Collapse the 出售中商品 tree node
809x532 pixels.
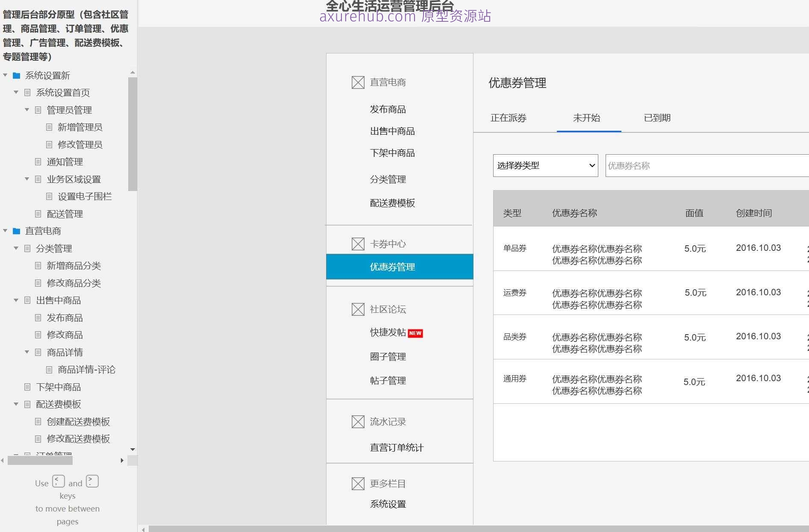click(16, 300)
